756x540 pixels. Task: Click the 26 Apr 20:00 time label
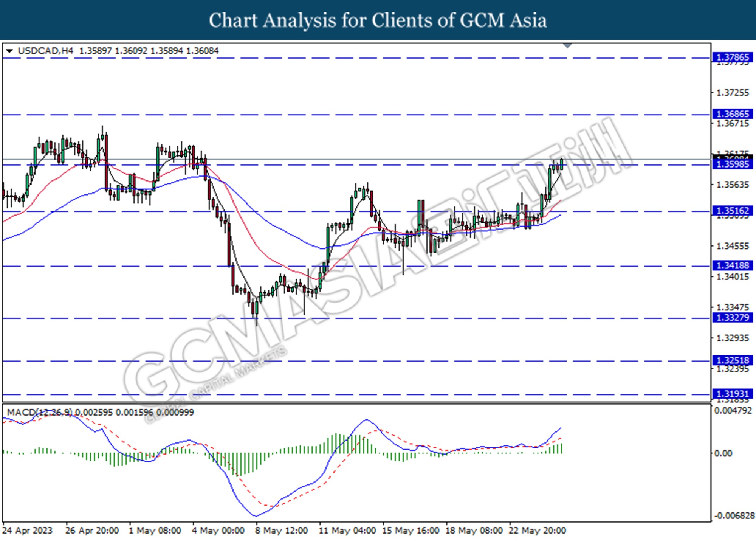(x=92, y=531)
